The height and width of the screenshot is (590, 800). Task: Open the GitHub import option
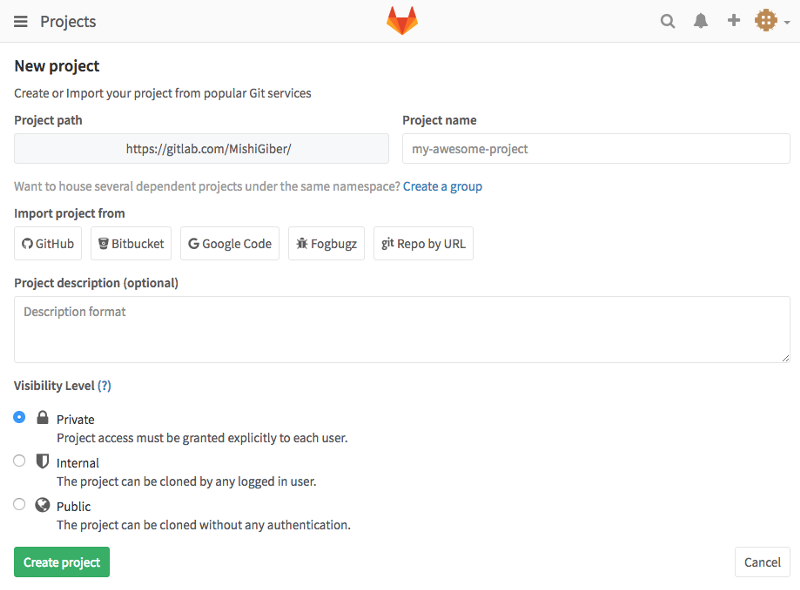[x=47, y=243]
